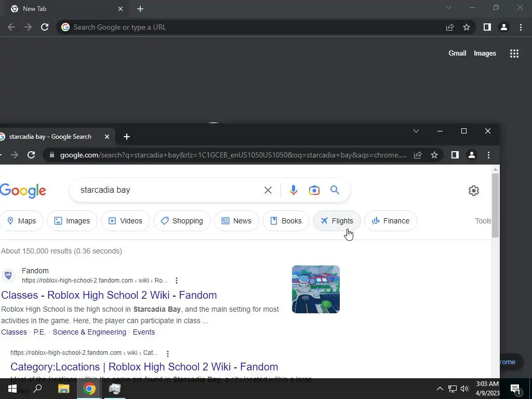Switch to Shopping results

pyautogui.click(x=182, y=221)
